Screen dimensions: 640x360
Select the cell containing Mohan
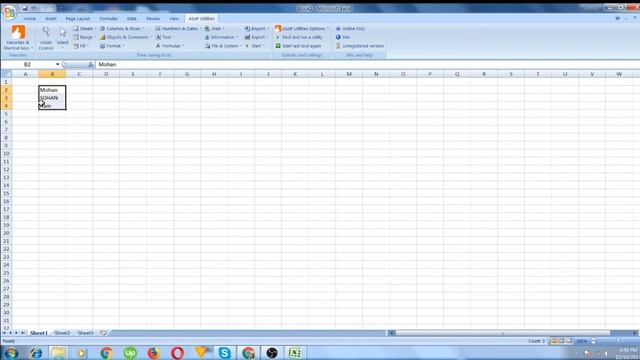point(52,90)
